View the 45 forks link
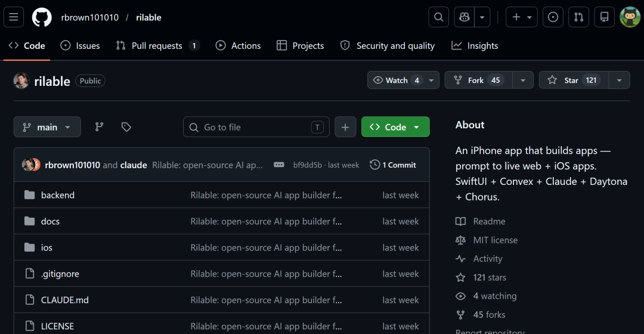 481,315
